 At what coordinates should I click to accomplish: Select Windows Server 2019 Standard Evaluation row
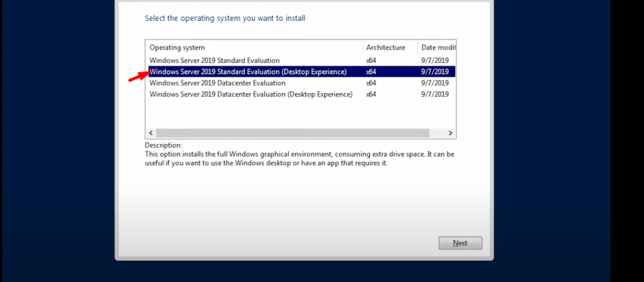301,60
